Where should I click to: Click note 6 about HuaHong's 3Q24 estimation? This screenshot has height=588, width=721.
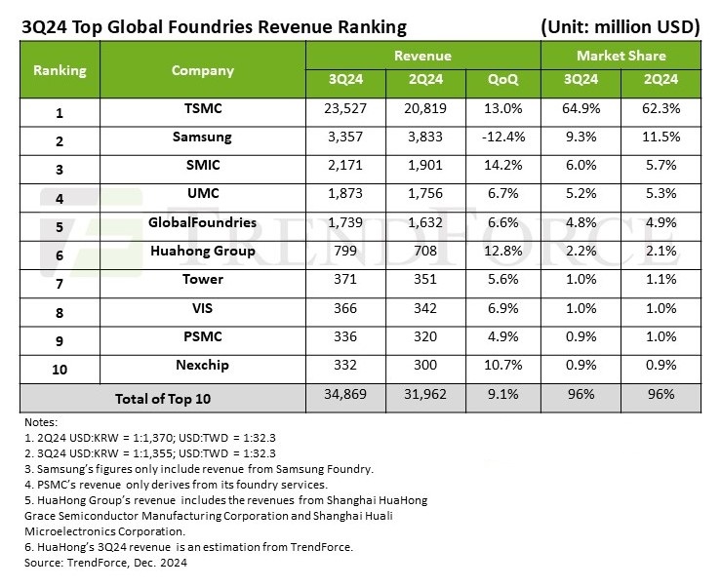click(188, 547)
